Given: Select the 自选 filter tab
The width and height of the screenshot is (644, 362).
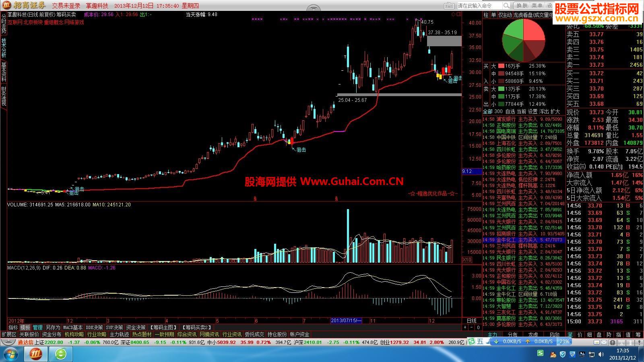Looking at the screenshot, I should (x=510, y=111).
